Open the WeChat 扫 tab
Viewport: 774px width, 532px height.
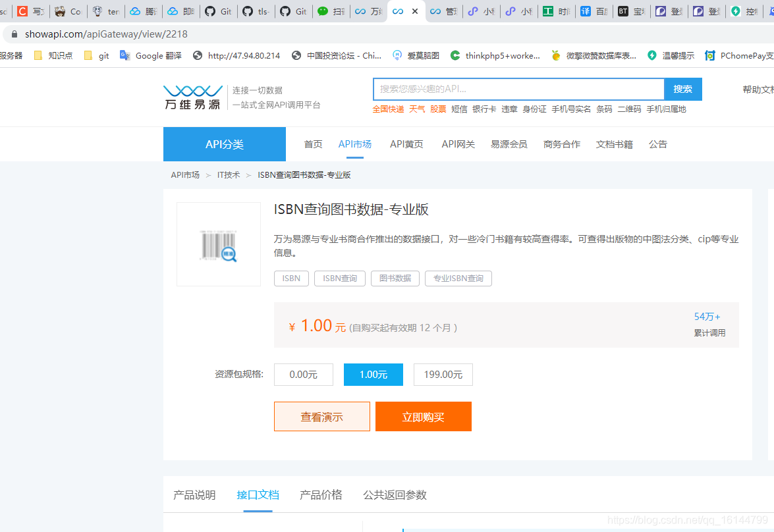[331, 11]
